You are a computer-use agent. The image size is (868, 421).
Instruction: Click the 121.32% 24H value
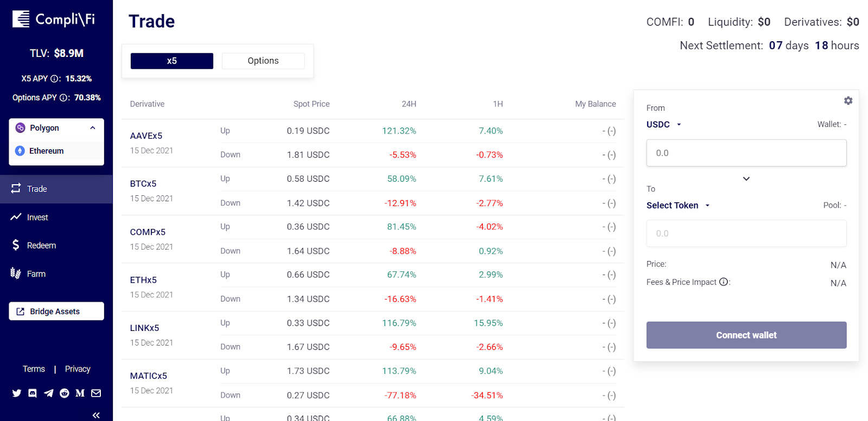(399, 131)
